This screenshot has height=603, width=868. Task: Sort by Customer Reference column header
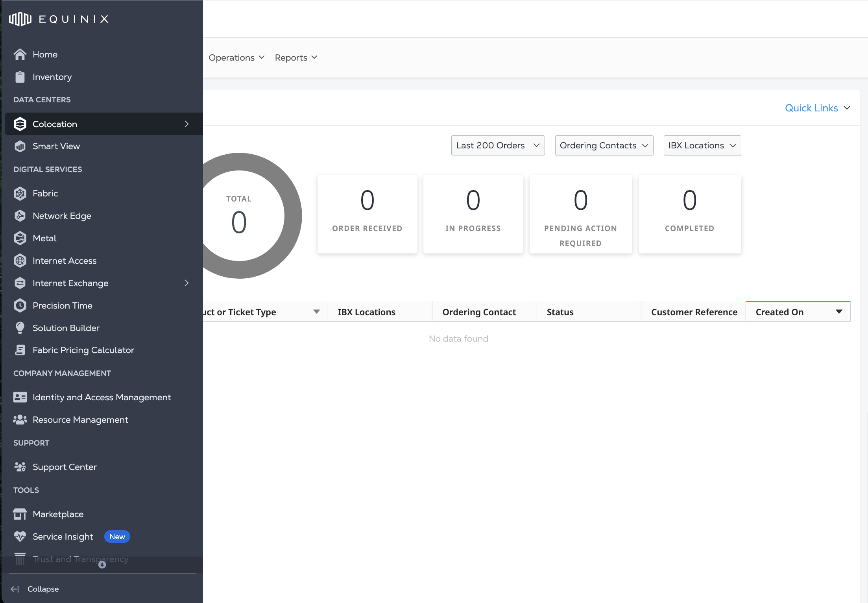pyautogui.click(x=694, y=312)
